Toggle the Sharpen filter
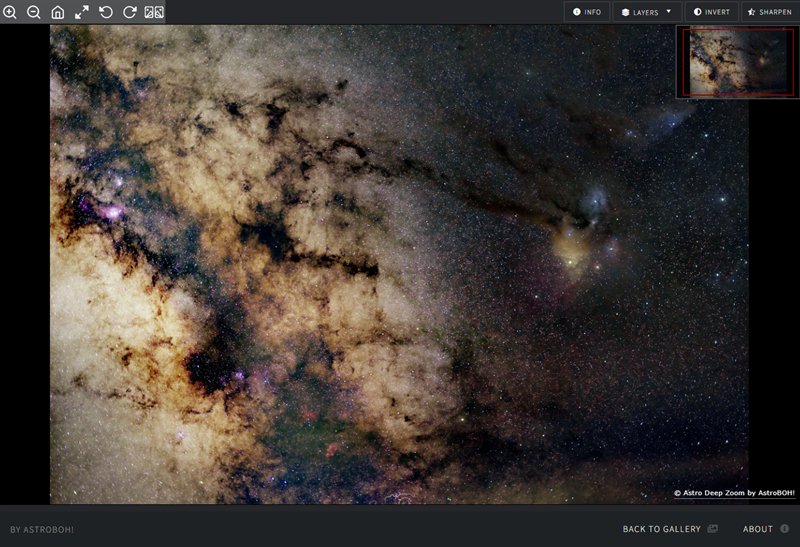 click(769, 12)
